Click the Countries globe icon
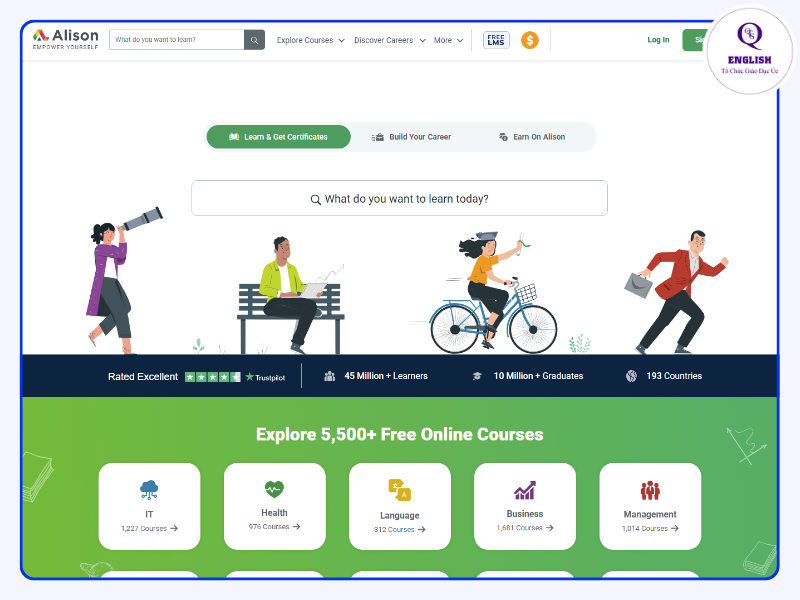 631,376
